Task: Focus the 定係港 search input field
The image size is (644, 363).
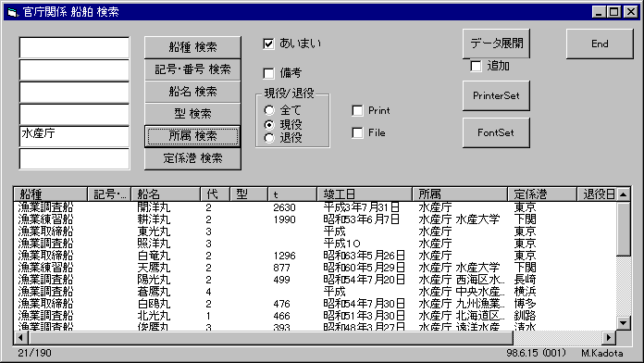Action: 74,158
